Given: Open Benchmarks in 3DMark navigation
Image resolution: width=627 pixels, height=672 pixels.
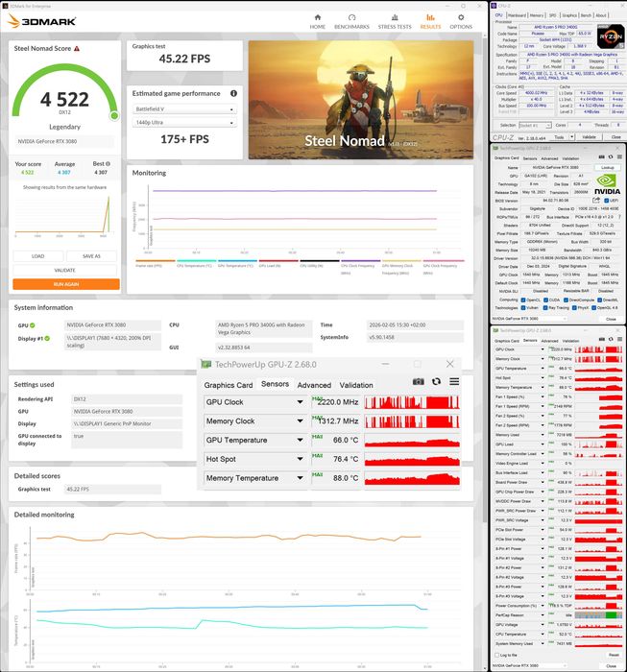Looking at the screenshot, I should tap(351, 21).
